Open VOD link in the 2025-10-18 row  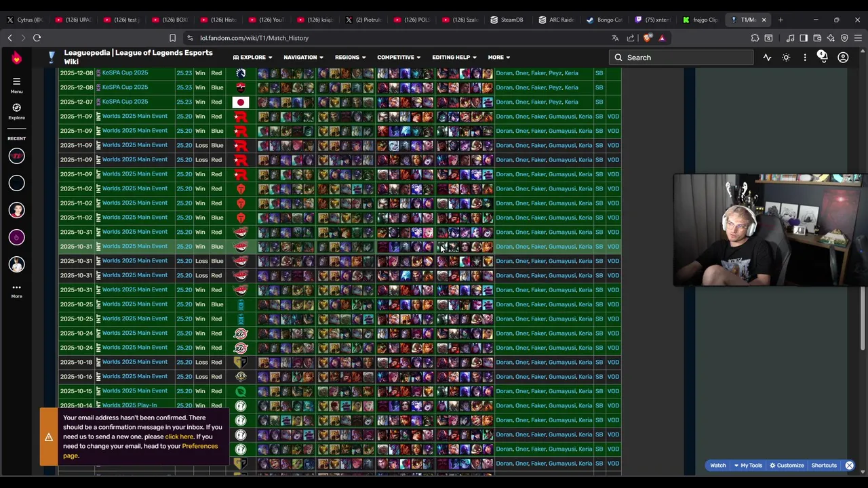tap(613, 362)
